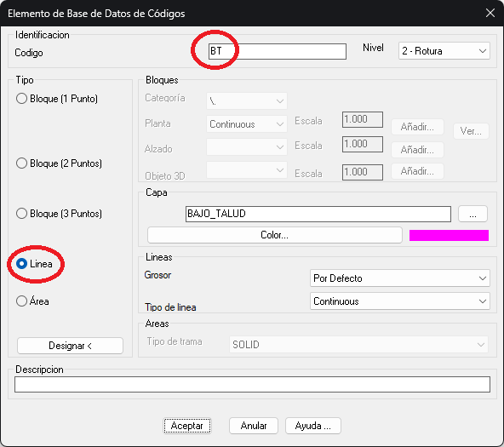Cancel with the Anular button
Screen dimensions: 504x447
[x=254, y=426]
